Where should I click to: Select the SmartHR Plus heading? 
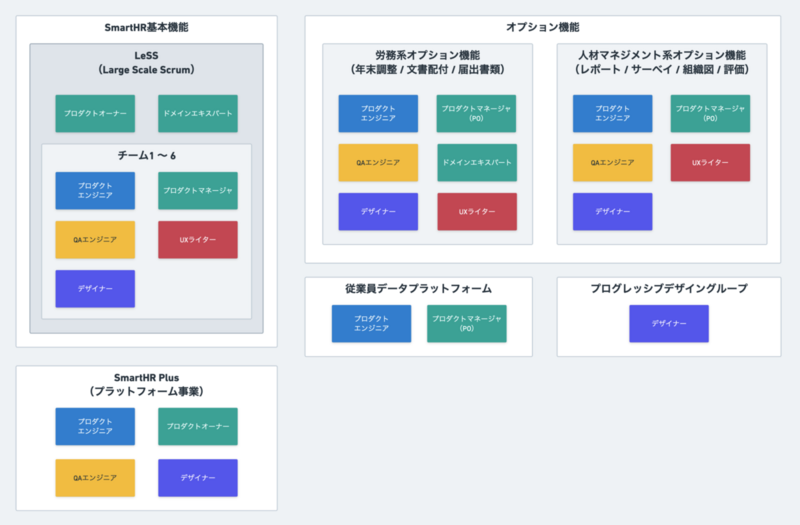click(x=146, y=385)
